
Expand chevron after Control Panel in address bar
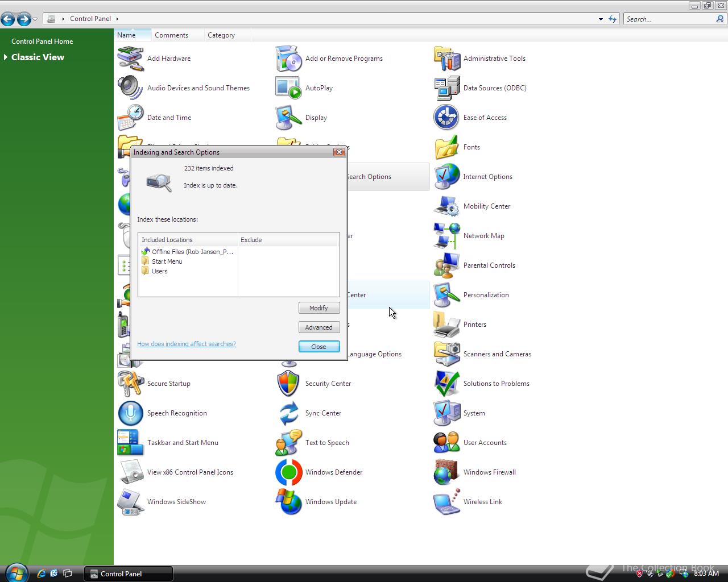coord(117,19)
